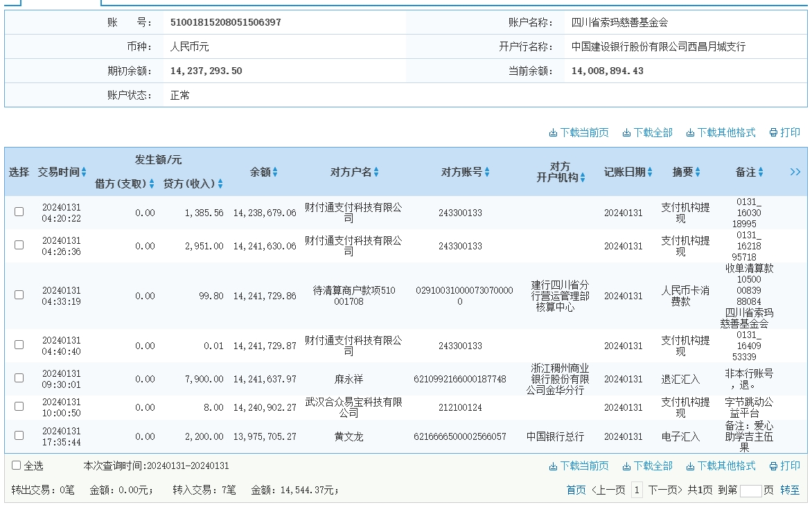The image size is (812, 505).
Task: Select page number 1
Action: pyautogui.click(x=637, y=490)
